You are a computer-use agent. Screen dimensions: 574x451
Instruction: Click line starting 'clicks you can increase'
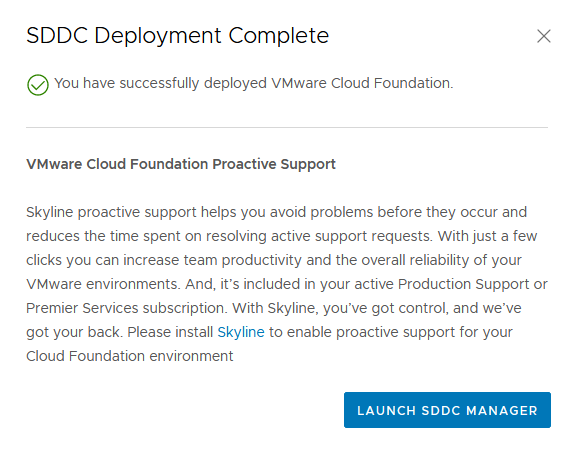tap(274, 260)
